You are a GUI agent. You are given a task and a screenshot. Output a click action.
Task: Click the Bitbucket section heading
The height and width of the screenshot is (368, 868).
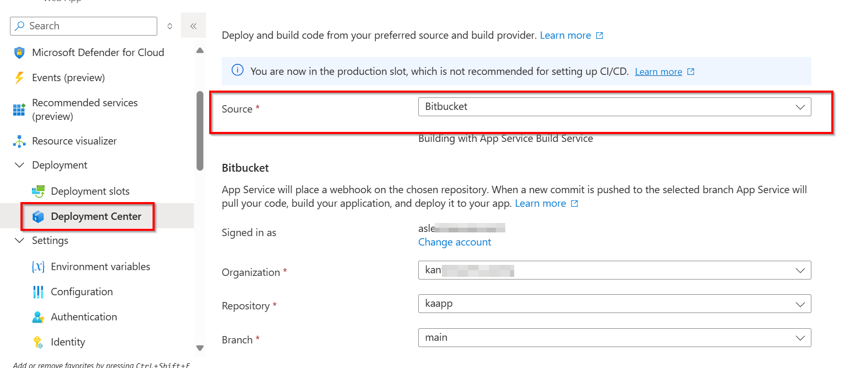pyautogui.click(x=245, y=168)
